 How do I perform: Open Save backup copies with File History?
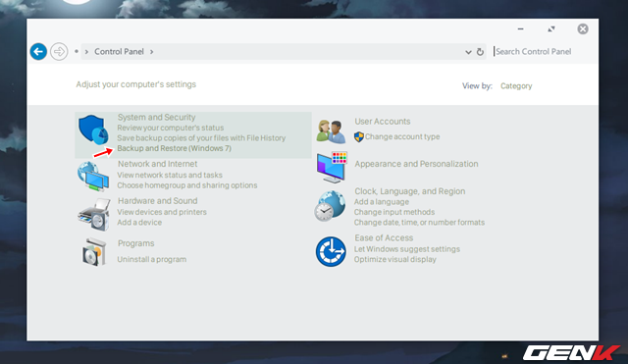click(x=201, y=138)
